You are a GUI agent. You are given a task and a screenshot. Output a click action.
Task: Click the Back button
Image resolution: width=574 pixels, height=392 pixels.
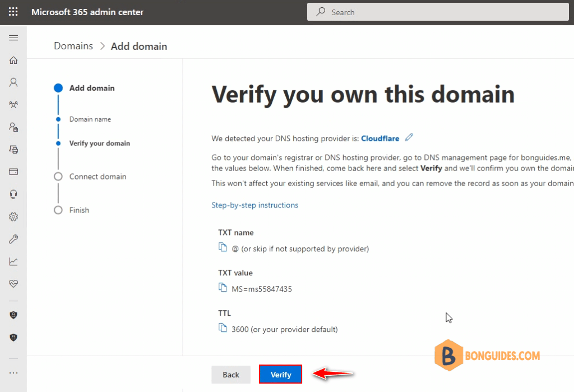tap(230, 375)
